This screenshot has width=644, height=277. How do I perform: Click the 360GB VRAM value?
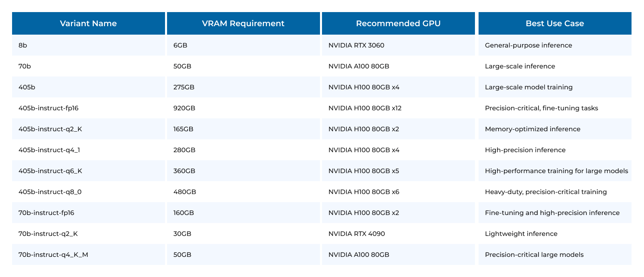point(184,171)
